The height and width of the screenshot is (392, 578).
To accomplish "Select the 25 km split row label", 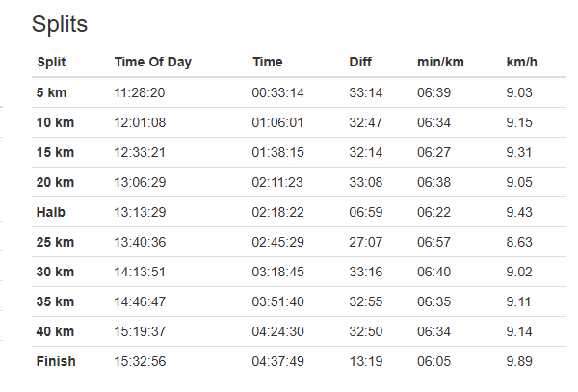I will pyautogui.click(x=55, y=242).
